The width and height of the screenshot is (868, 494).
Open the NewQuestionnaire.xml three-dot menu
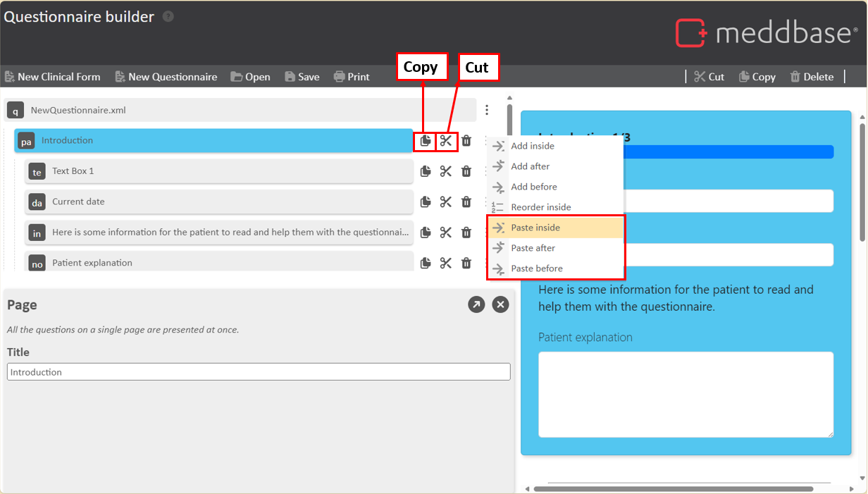point(487,110)
